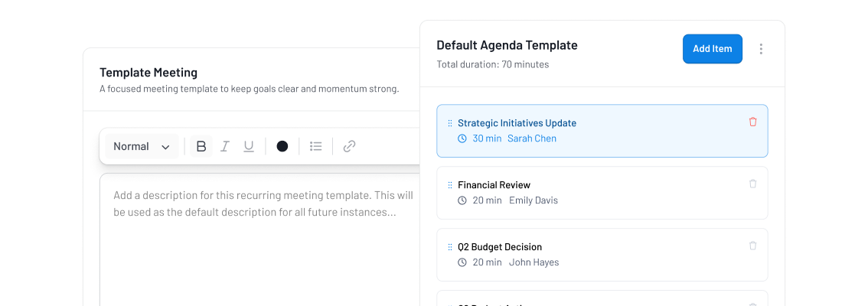Delete the Strategic Initiatives Update item
The width and height of the screenshot is (868, 306).
click(752, 122)
